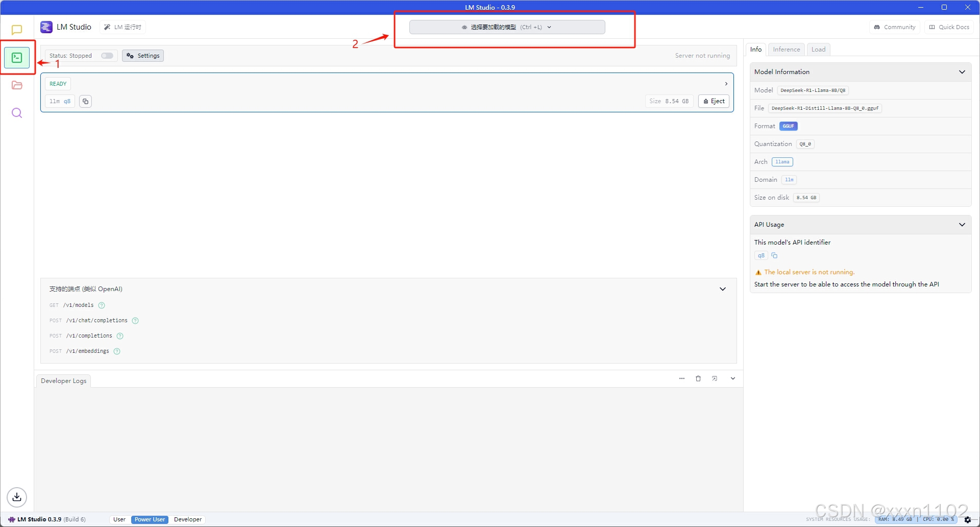Open the Discover search icon

17,113
